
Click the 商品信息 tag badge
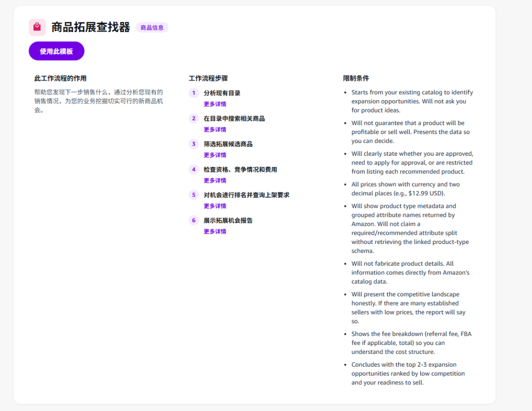(152, 28)
